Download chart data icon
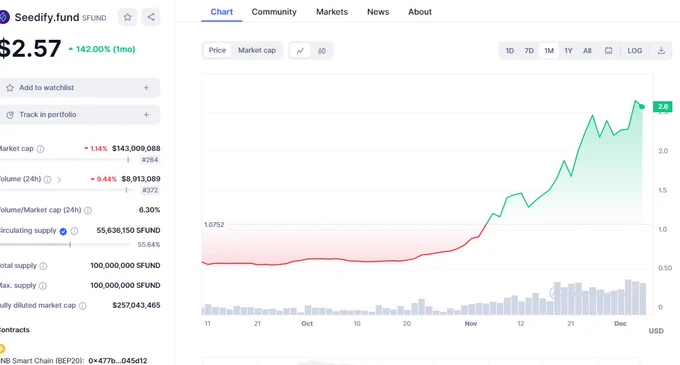The image size is (680, 365). (661, 51)
